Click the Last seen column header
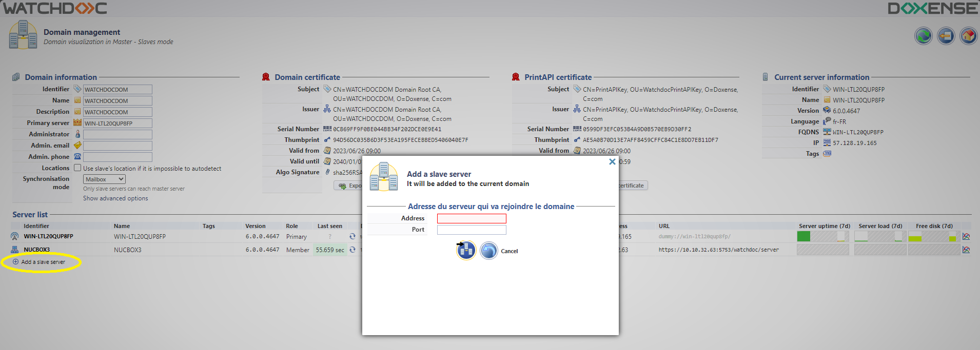 (x=329, y=226)
